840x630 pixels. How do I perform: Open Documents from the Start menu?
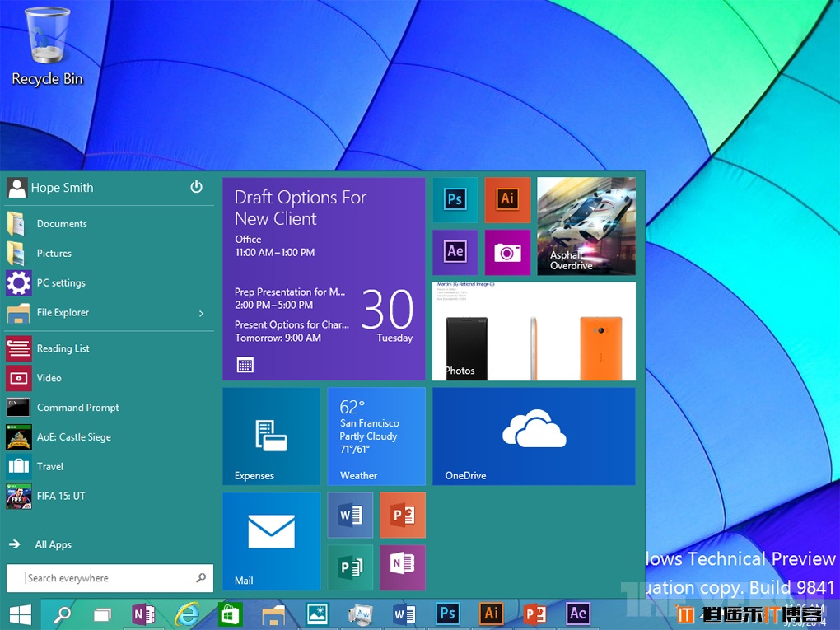tap(110, 224)
